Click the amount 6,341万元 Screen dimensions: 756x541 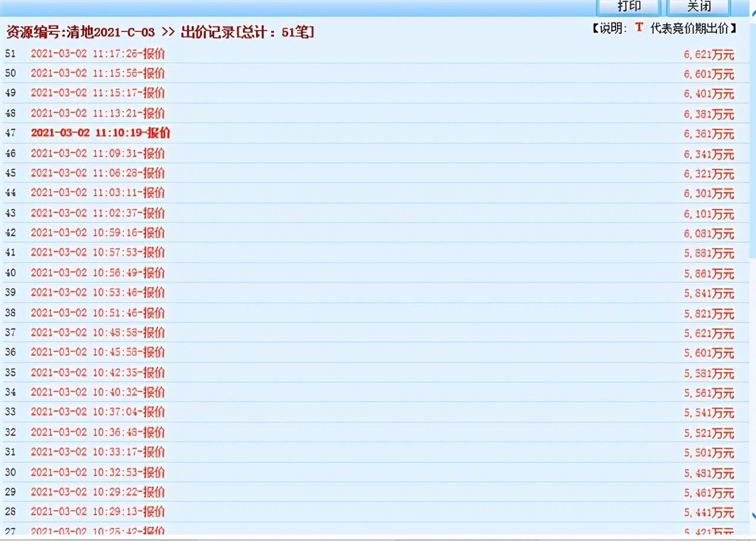pos(709,155)
